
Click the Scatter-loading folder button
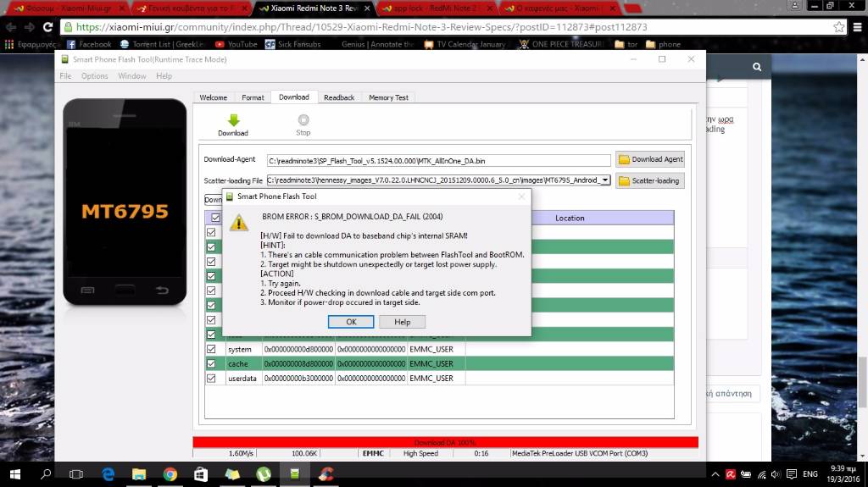[649, 180]
